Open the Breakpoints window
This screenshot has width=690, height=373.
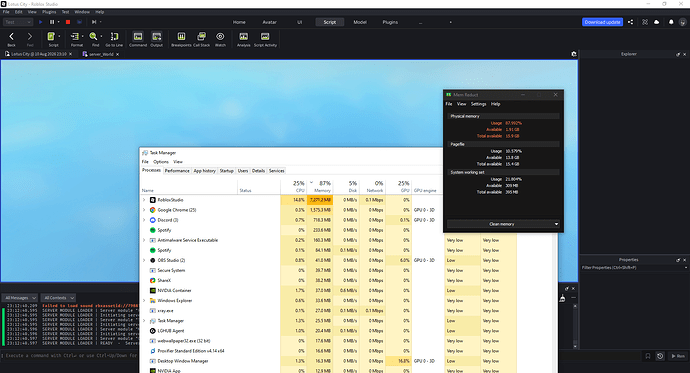pyautogui.click(x=181, y=39)
